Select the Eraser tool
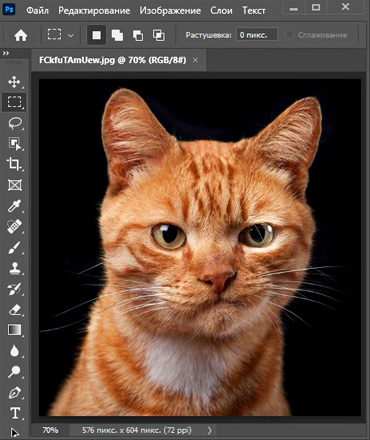This screenshot has width=370, height=440. (x=14, y=310)
